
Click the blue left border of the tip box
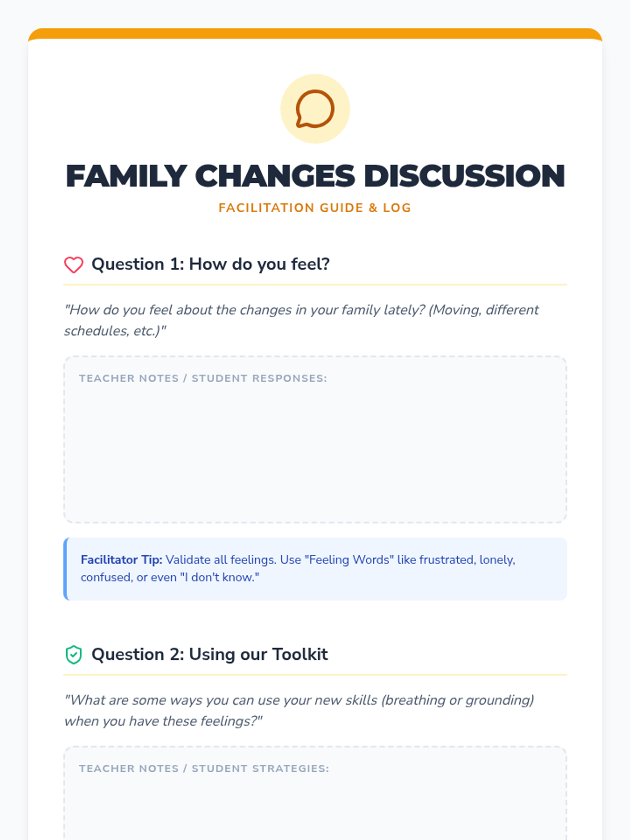tap(66, 569)
